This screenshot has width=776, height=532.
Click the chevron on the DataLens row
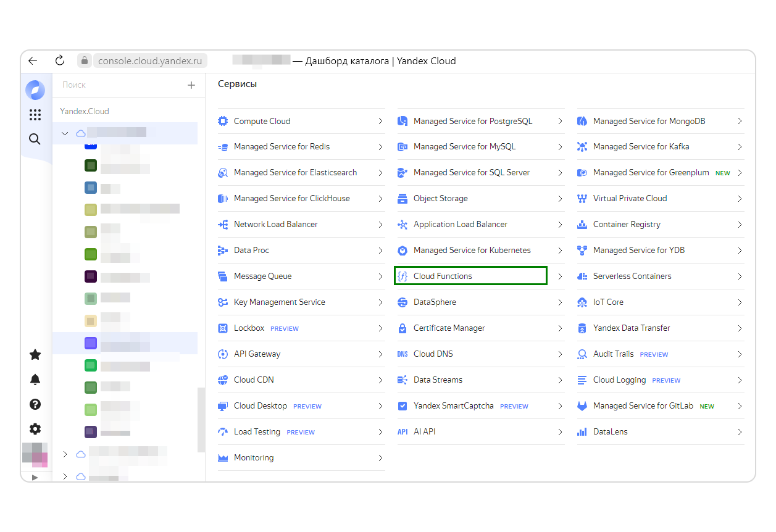[x=740, y=432]
